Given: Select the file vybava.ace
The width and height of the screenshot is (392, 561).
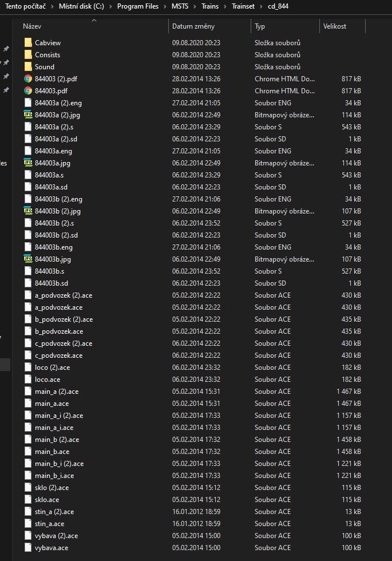Looking at the screenshot, I should [52, 548].
